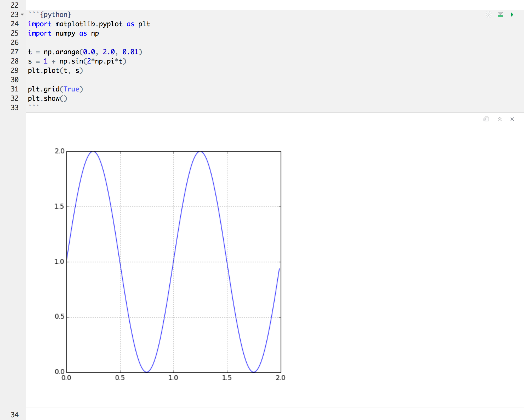524x420 pixels.
Task: Run all chunks above this one
Action: point(500,15)
